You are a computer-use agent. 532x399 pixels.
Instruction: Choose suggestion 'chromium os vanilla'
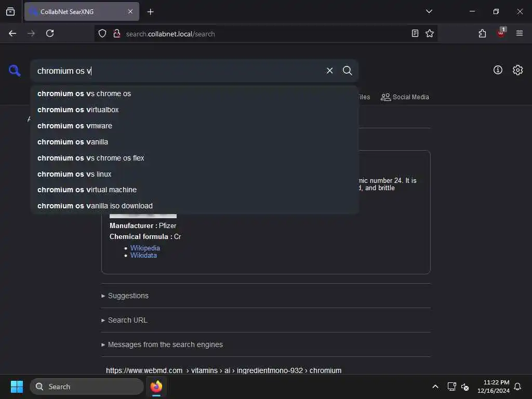194,142
